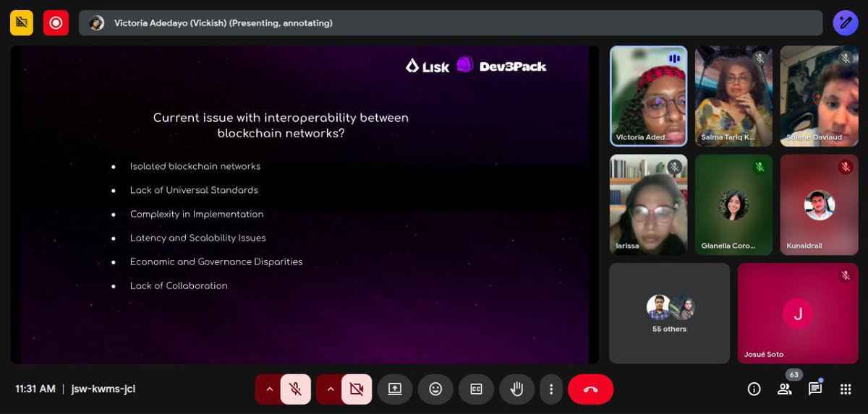Click muted mic icon on larissa's tile

pos(674,167)
